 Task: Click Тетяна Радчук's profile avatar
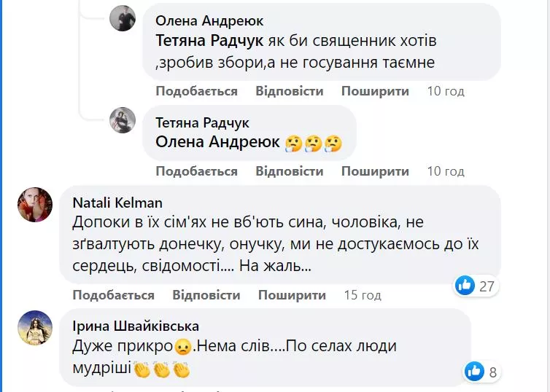pyautogui.click(x=123, y=120)
